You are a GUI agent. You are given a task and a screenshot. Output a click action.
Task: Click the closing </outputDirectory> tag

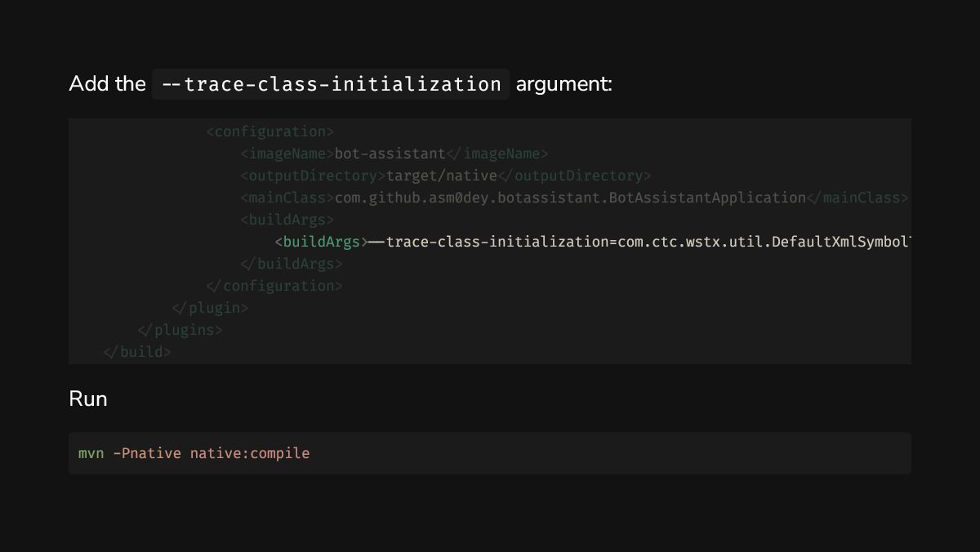[574, 176]
